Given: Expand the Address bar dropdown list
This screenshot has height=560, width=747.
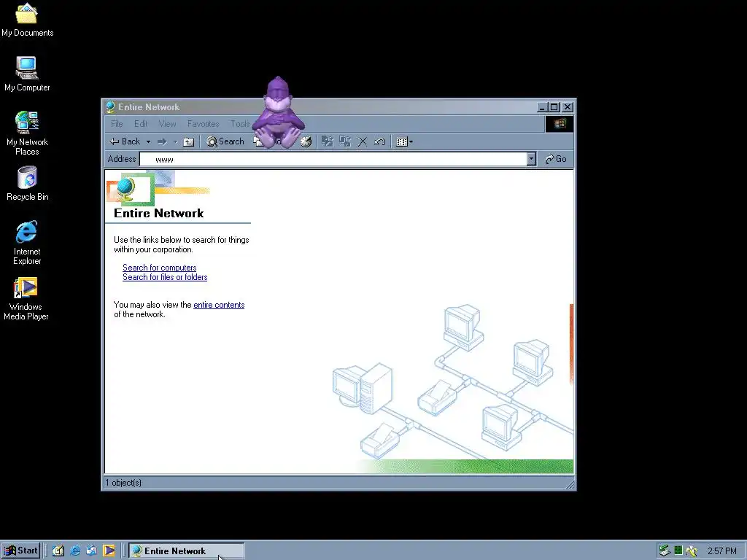Looking at the screenshot, I should click(x=531, y=159).
